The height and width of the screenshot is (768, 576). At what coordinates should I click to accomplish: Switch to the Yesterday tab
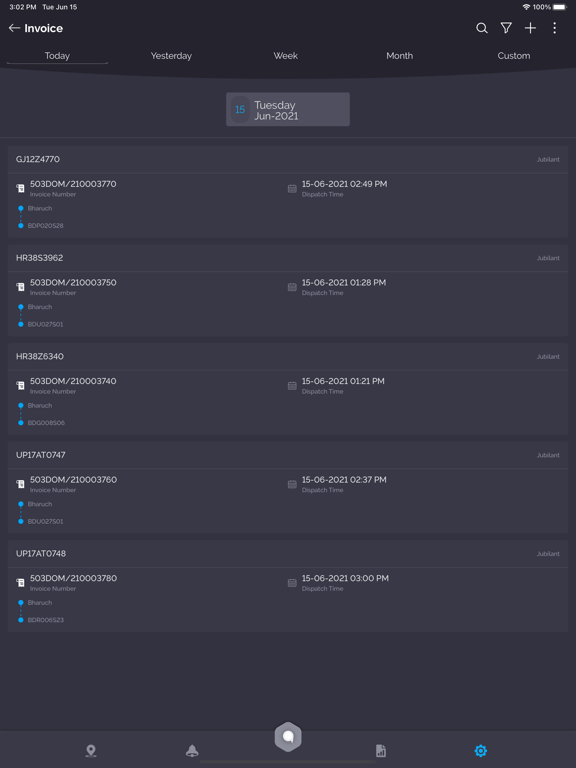pos(171,56)
